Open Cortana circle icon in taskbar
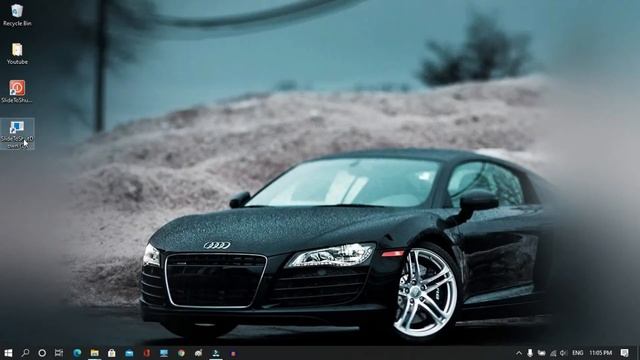 (42, 353)
